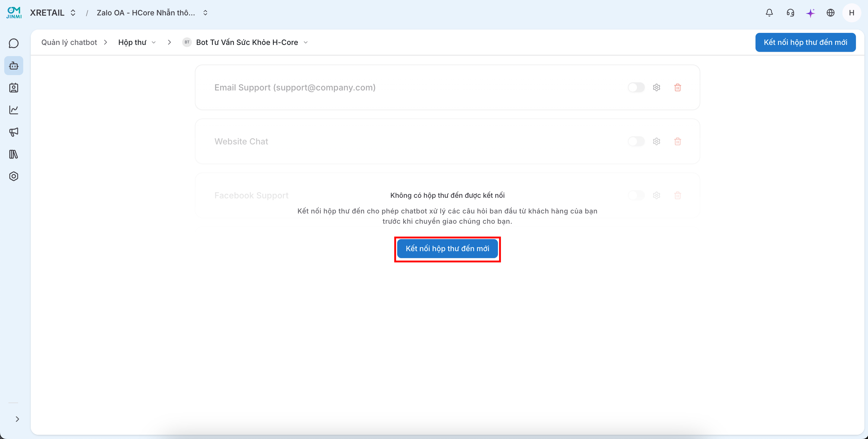Select the Website Chat row label

click(241, 141)
